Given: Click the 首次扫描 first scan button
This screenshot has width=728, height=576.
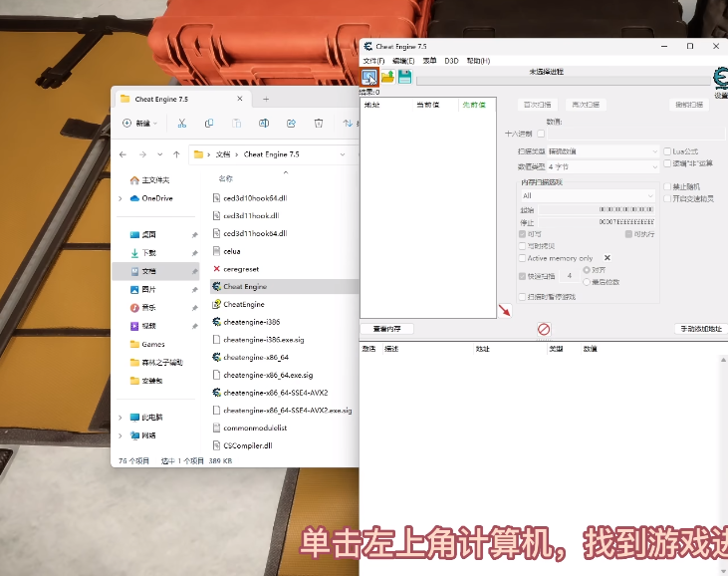Looking at the screenshot, I should click(x=537, y=105).
